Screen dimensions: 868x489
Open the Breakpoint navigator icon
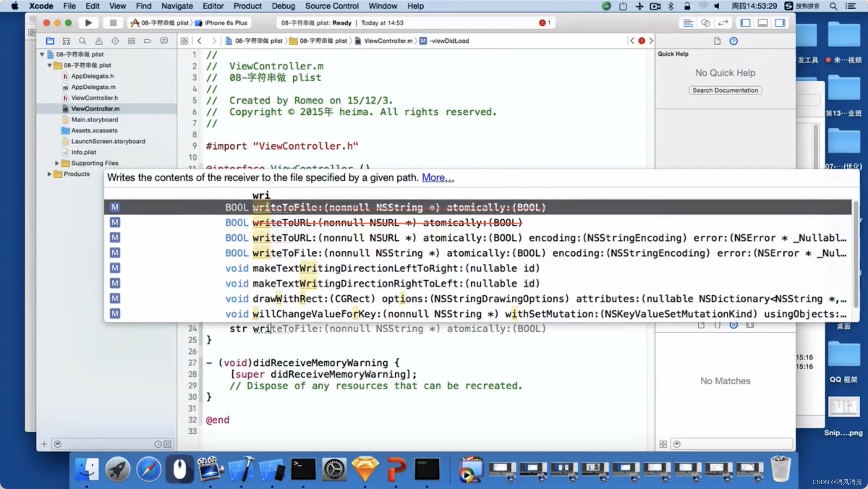point(148,41)
